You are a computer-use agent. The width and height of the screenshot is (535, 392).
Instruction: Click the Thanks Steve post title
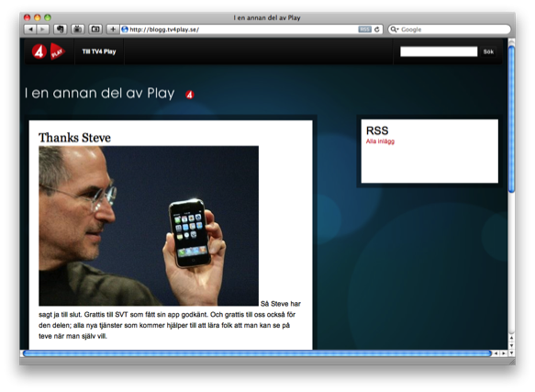(74, 138)
